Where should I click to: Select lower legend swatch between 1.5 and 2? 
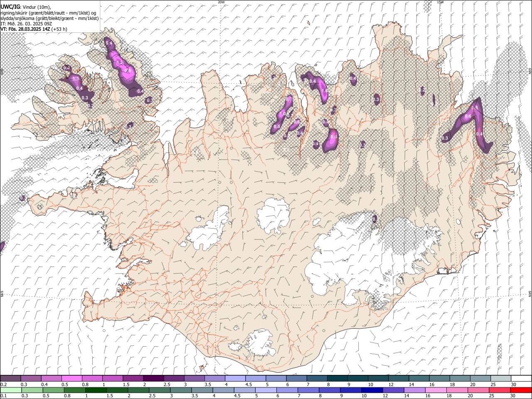117,390
